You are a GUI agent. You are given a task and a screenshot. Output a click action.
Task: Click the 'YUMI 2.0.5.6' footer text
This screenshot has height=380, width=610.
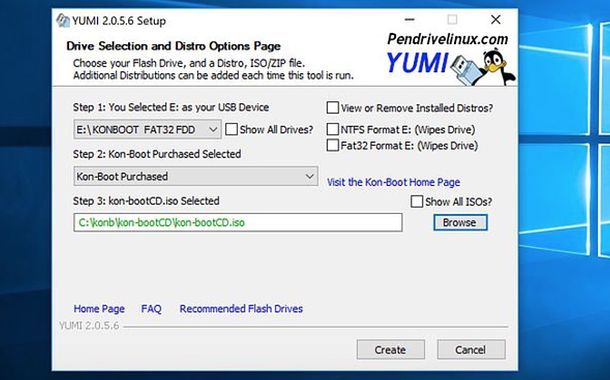pos(89,326)
